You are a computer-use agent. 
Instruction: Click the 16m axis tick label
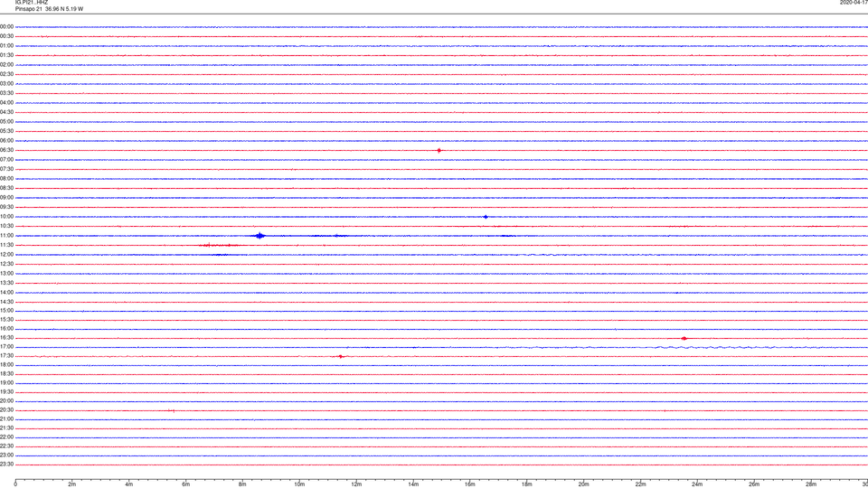[470, 484]
